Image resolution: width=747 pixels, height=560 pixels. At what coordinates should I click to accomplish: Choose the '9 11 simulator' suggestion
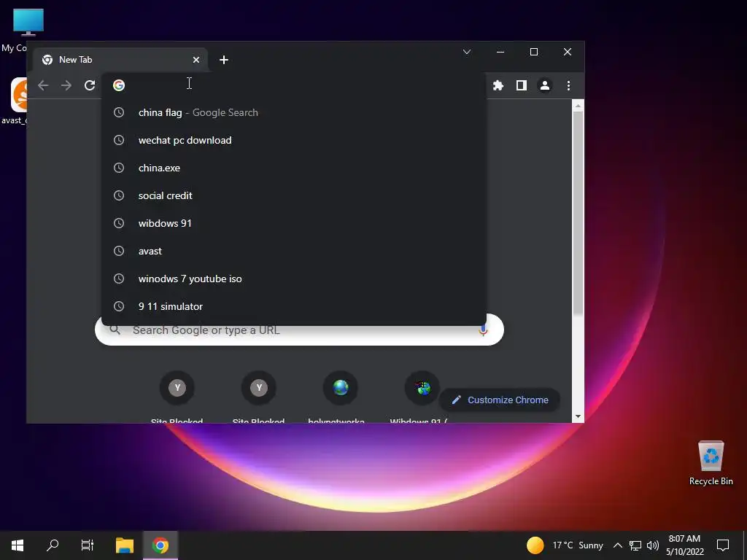click(x=294, y=306)
